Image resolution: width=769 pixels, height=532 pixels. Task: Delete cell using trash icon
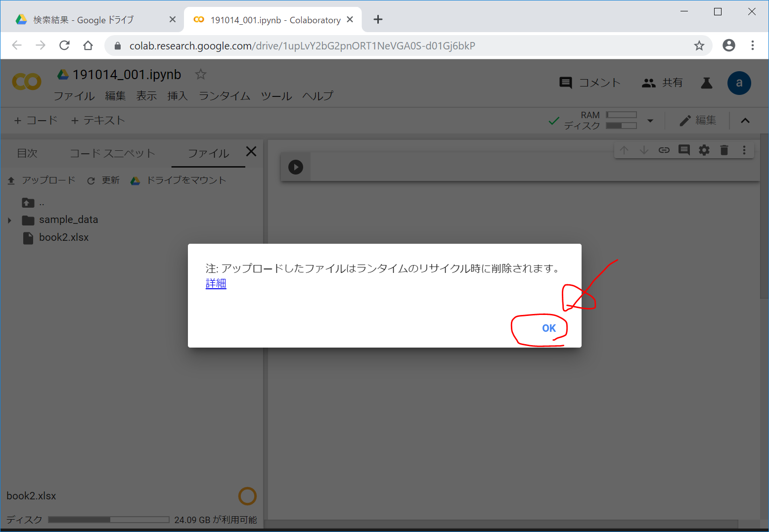pos(724,150)
